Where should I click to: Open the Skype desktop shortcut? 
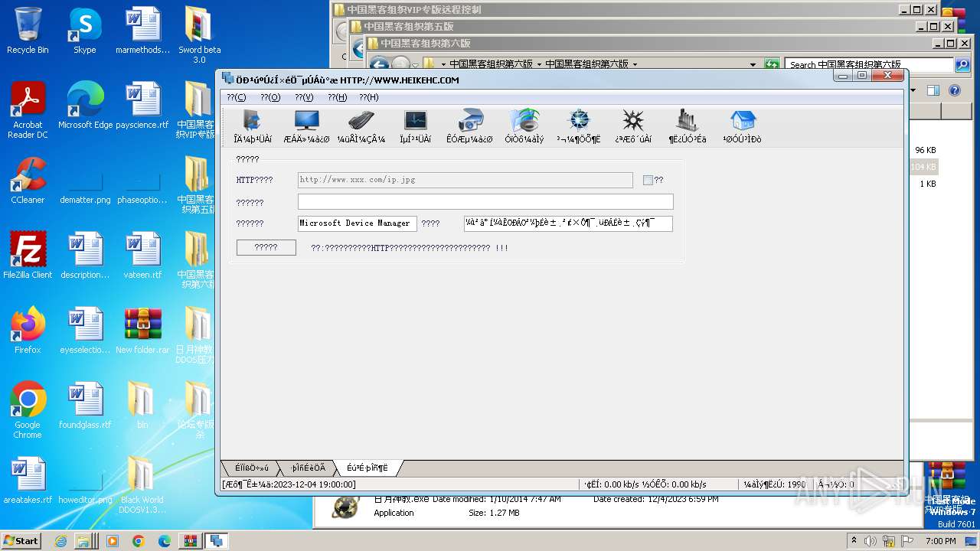tap(85, 31)
